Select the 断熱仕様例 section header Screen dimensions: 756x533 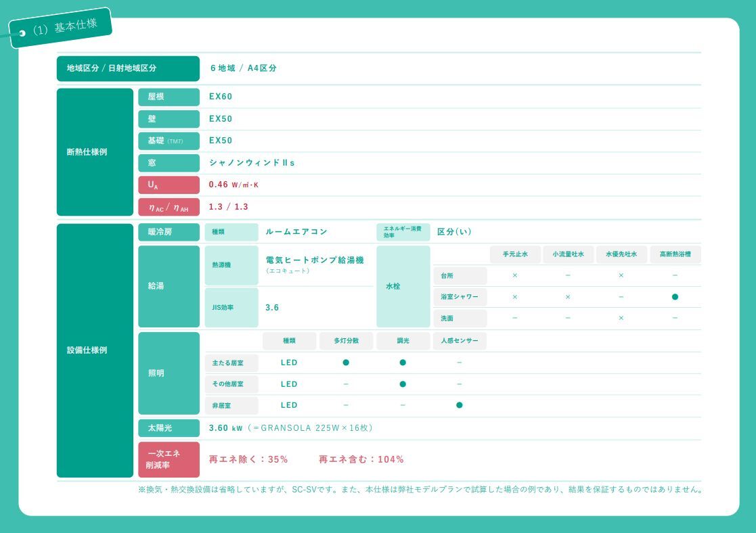point(95,152)
